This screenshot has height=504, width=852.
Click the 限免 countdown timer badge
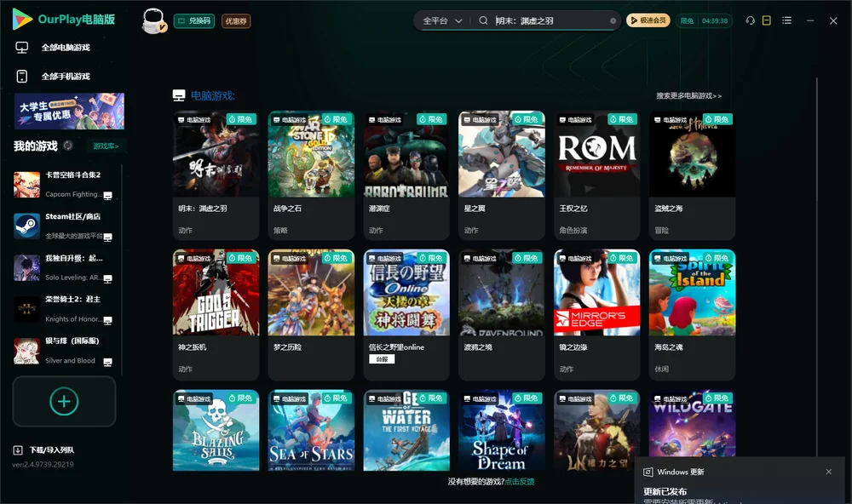[705, 20]
